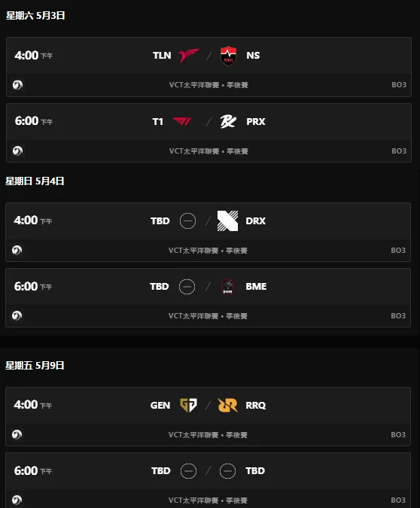Select the Gen.G (GEN) gold logo
The height and width of the screenshot is (508, 420).
coord(189,405)
